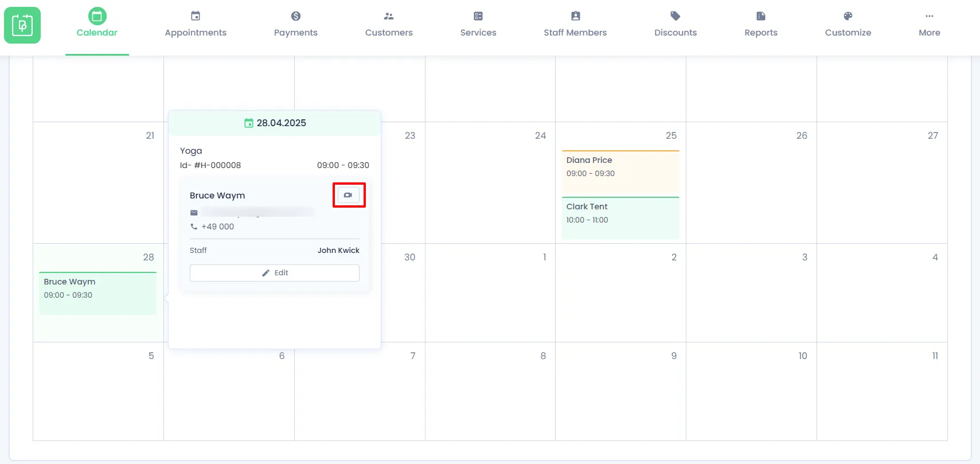Go to Appointments section
This screenshot has width=980, height=464.
coord(196,24)
